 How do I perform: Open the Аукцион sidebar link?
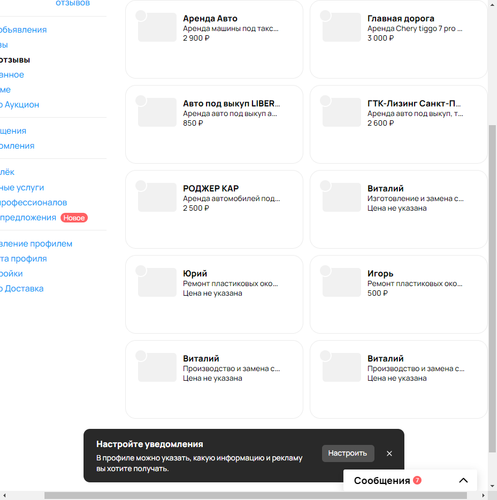coord(19,105)
